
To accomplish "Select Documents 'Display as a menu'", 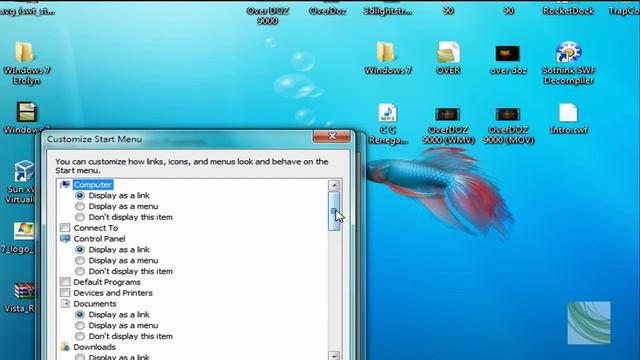I will pos(80,325).
